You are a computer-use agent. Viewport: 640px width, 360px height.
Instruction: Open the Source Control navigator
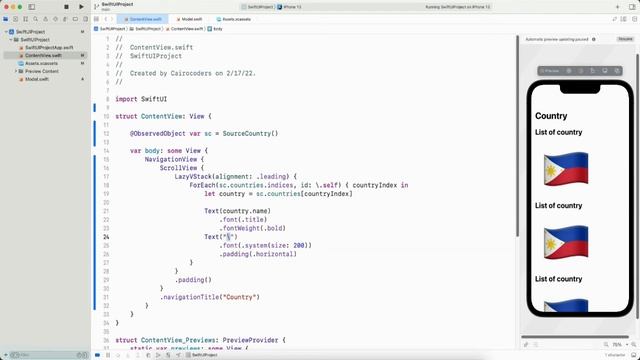pyautogui.click(x=16, y=19)
